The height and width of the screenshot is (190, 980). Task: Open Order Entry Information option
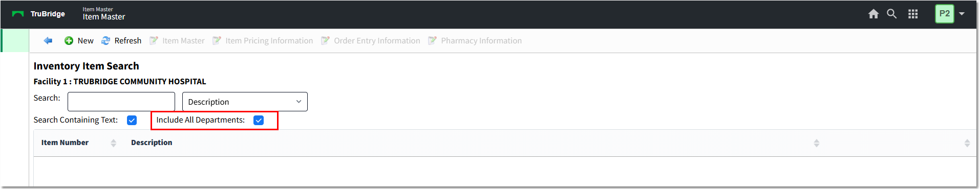(x=377, y=41)
